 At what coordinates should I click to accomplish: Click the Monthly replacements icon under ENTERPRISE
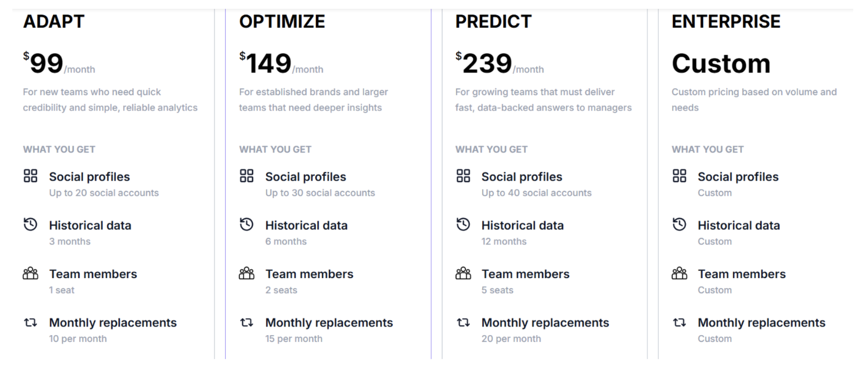(679, 322)
